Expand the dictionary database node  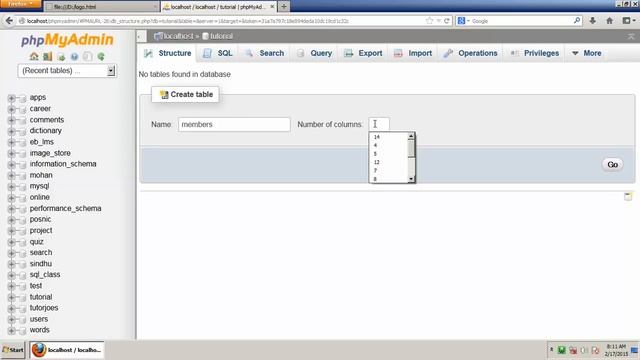[11, 131]
